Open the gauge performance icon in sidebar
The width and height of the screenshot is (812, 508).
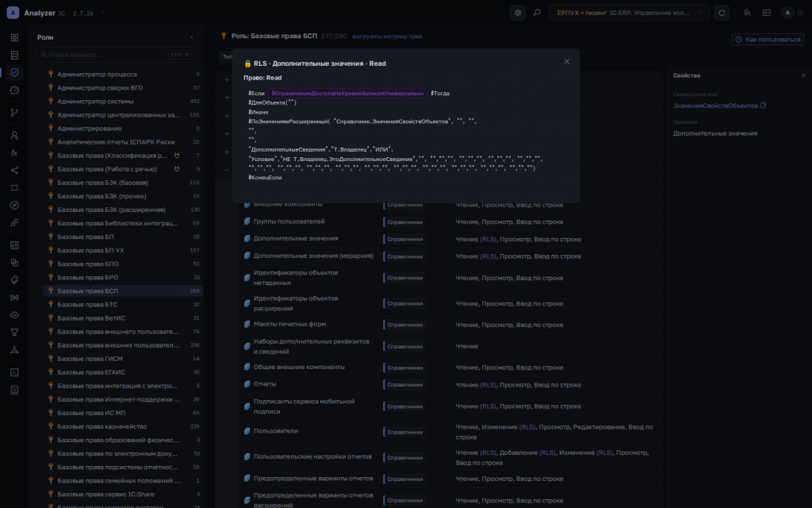[x=14, y=90]
